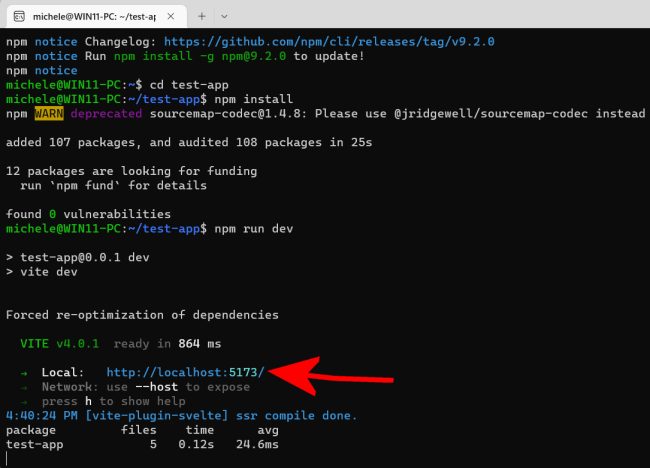Click the yellow WARN label
This screenshot has width=650, height=468.
(49, 113)
